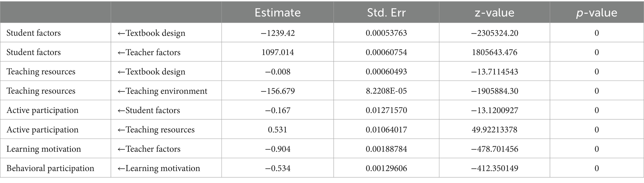The width and height of the screenshot is (644, 183).
Task: Click the z-value column header
Action: click(x=495, y=13)
